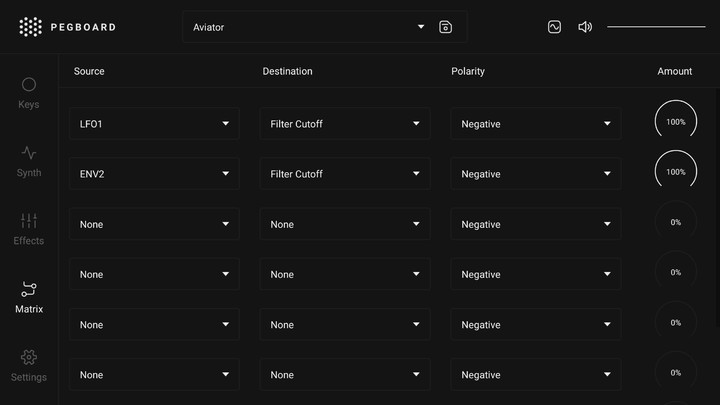Click the third row 0% amount knob

click(675, 222)
